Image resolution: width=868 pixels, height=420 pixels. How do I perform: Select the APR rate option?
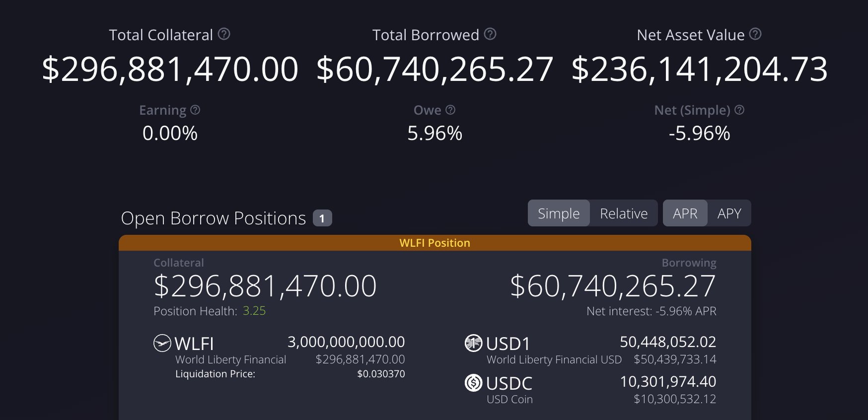tap(685, 213)
